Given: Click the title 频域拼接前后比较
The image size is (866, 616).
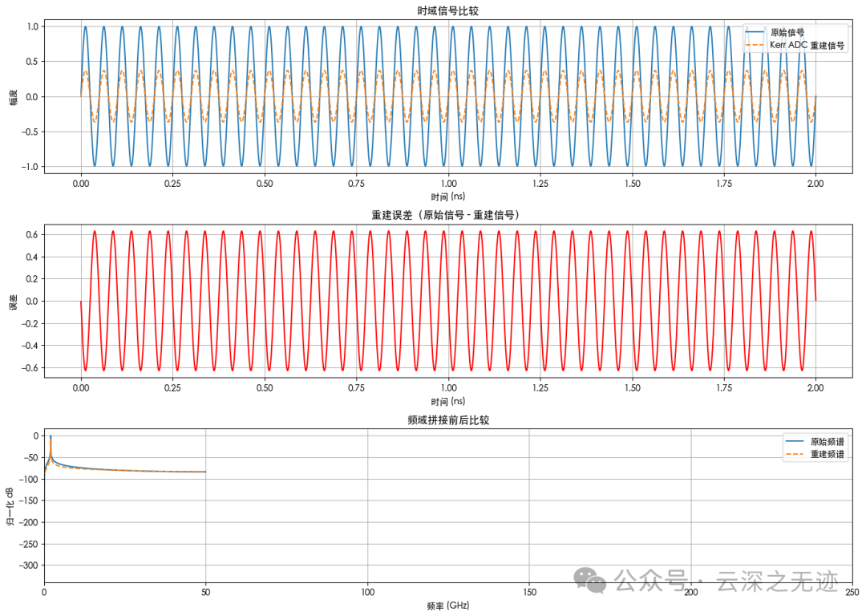Looking at the screenshot, I should point(448,420).
